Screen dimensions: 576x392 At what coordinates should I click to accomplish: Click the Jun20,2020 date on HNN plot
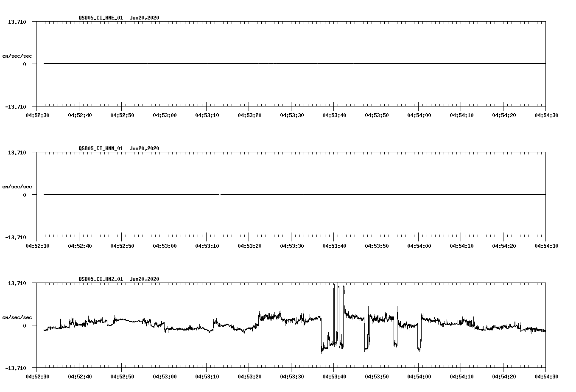coord(144,148)
